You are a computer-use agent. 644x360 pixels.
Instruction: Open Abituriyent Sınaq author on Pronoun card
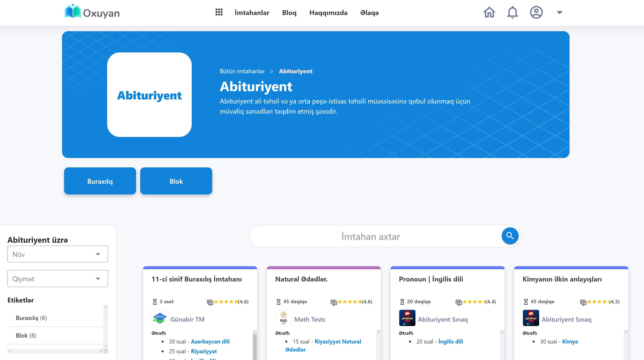pos(443,319)
